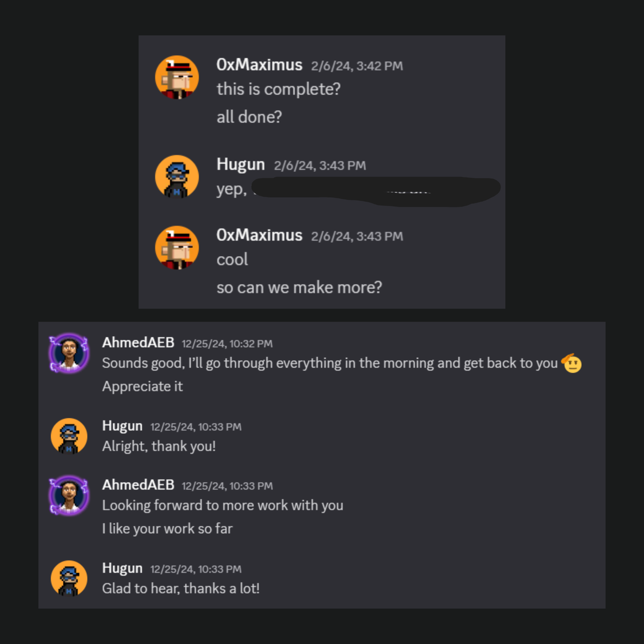The width and height of the screenshot is (644, 644).
Task: Click OxMaximus's pixel-art avatar
Action: [177, 77]
